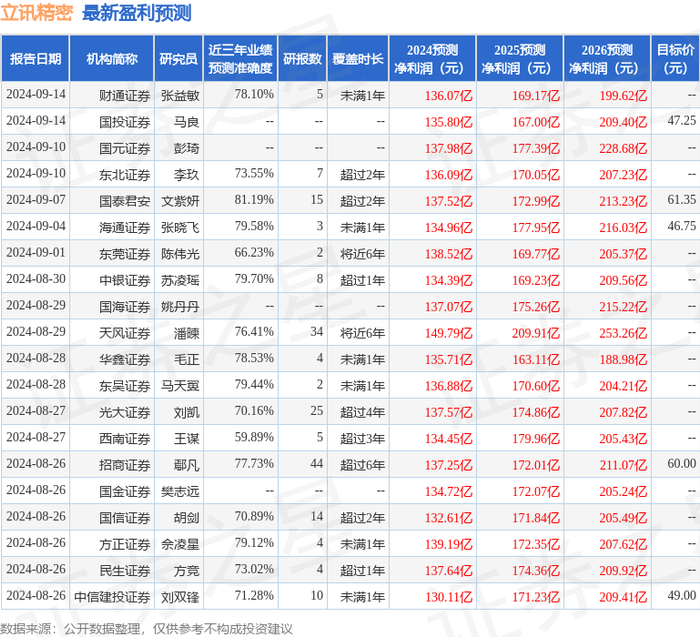
Task: Click the 最新盈利预测 title text
Action: (137, 12)
